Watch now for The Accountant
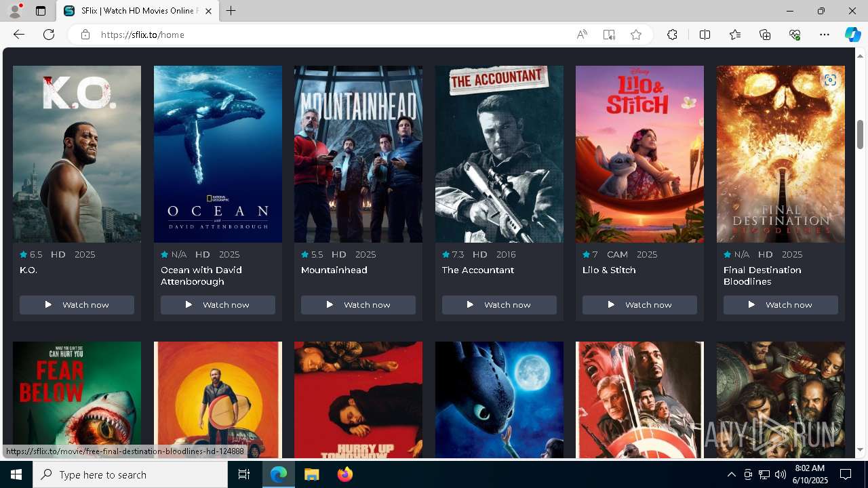Viewport: 868px width, 488px height. point(499,305)
